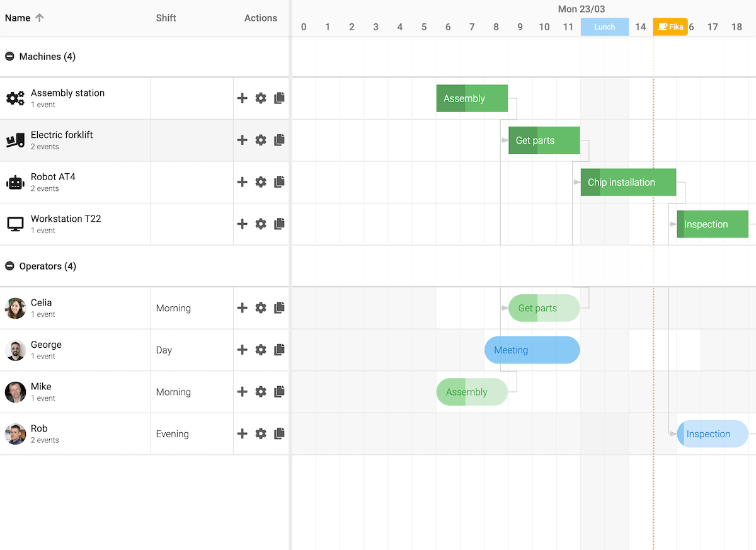
Task: Toggle the Name column sort order
Action: tap(40, 18)
